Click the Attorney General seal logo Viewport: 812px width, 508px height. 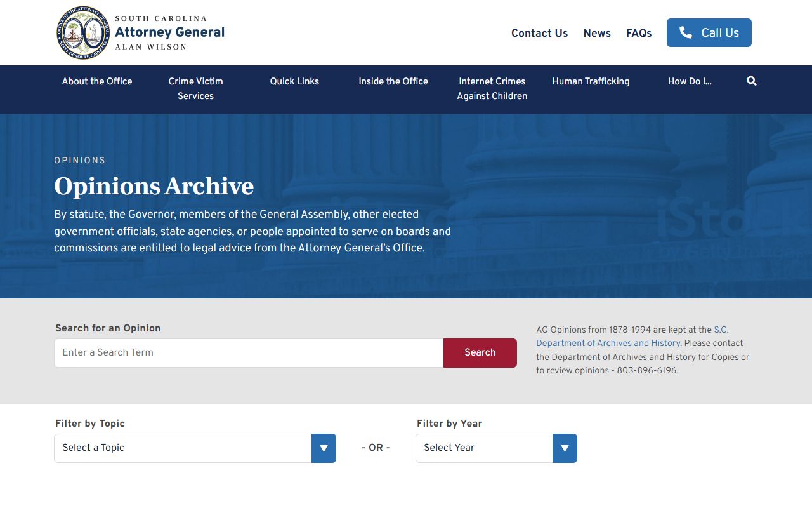click(x=84, y=33)
